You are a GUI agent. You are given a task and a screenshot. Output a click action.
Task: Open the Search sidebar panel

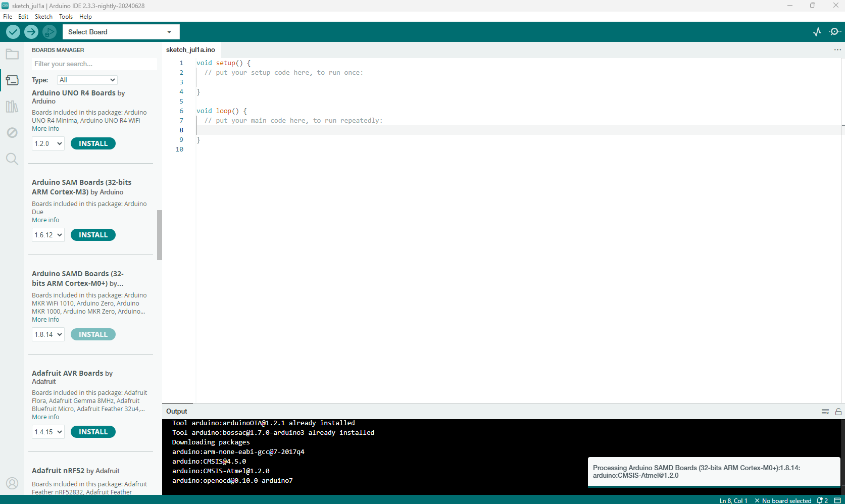tap(12, 159)
